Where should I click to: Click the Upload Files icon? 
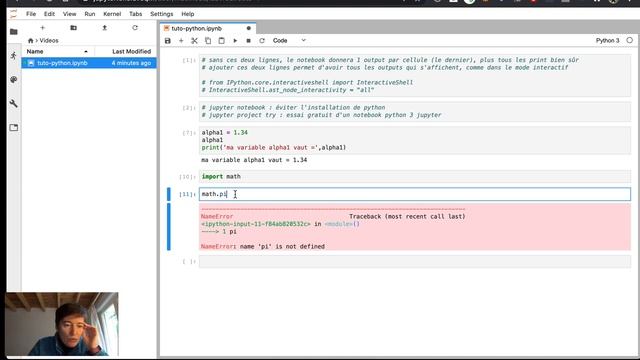[104, 28]
